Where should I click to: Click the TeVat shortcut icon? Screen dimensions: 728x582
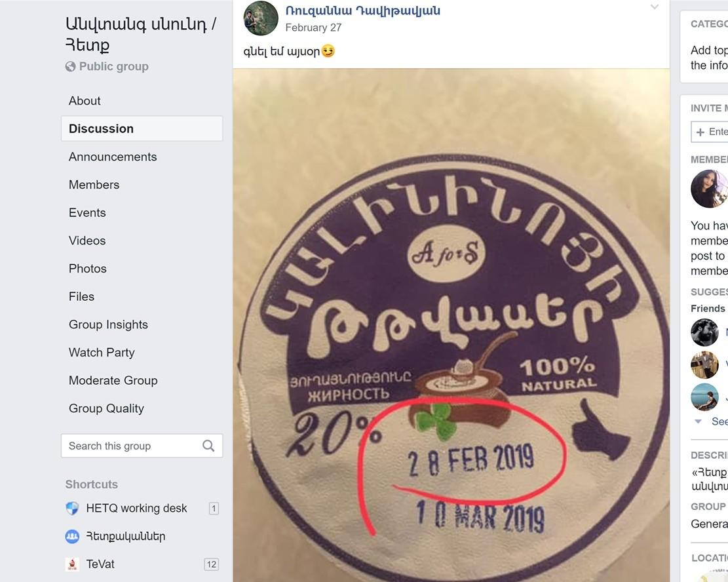click(x=72, y=564)
